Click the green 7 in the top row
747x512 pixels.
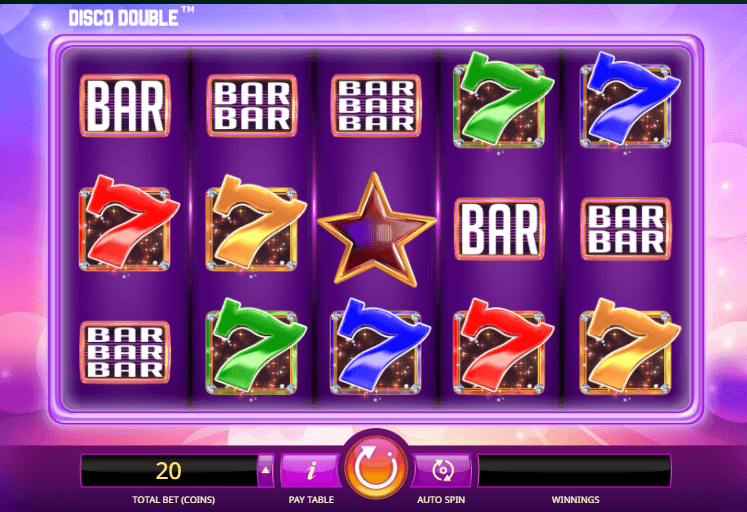[503, 100]
